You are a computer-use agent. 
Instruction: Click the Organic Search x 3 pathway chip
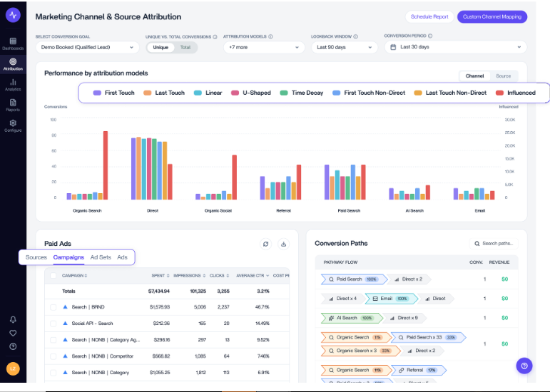point(360,351)
